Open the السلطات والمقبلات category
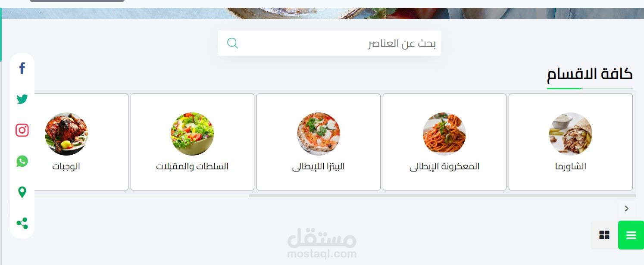Screen dimensions: 644x265 (192, 142)
